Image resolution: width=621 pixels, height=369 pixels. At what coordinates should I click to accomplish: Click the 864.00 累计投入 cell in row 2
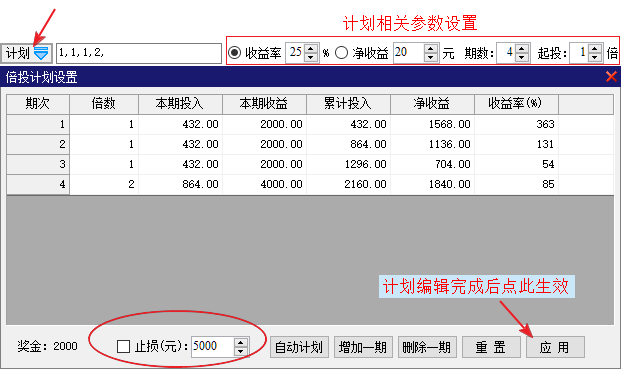(x=348, y=144)
